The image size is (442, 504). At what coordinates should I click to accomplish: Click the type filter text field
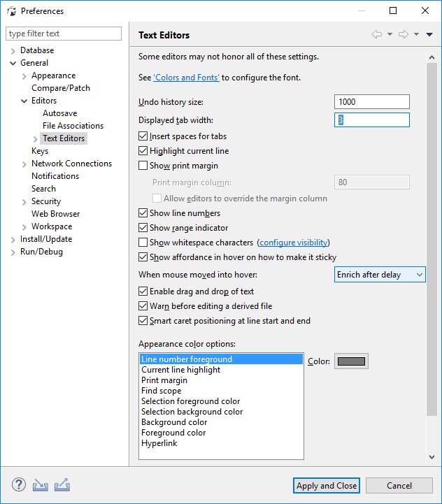tap(64, 34)
